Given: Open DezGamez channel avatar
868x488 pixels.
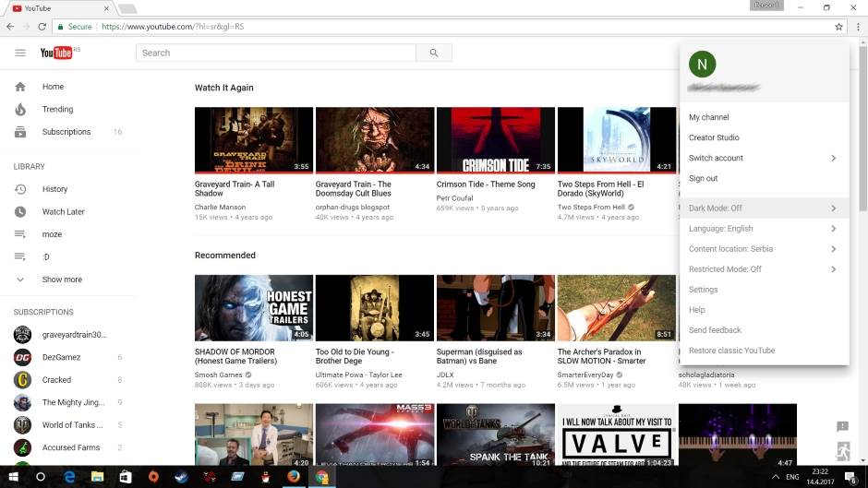Looking at the screenshot, I should click(x=22, y=357).
